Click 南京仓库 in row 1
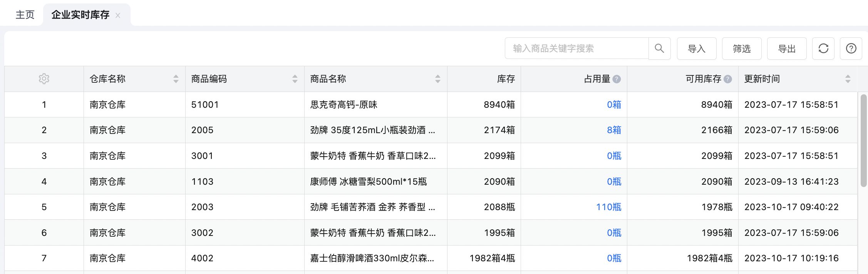Viewport: 868px width, 274px height. coord(107,105)
